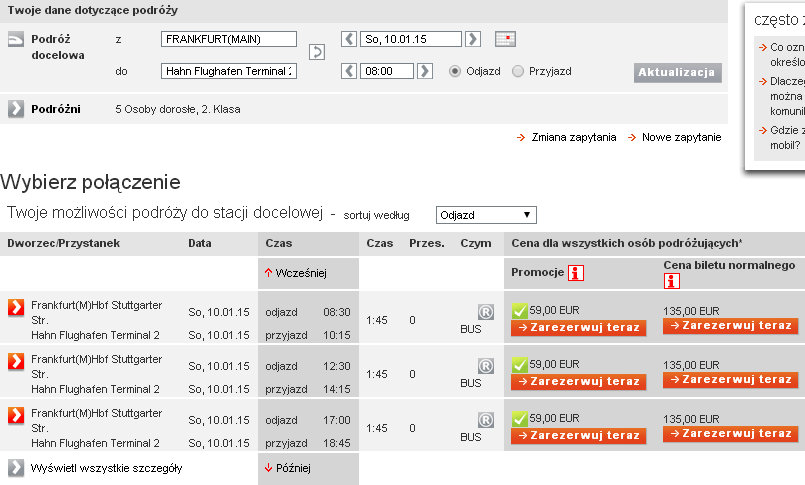Click 10:15 arrival time in first row

(x=337, y=335)
